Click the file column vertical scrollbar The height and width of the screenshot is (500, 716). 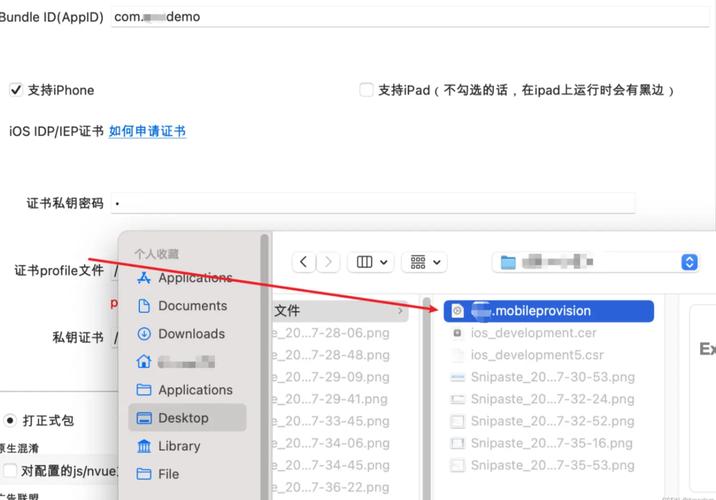point(426,398)
